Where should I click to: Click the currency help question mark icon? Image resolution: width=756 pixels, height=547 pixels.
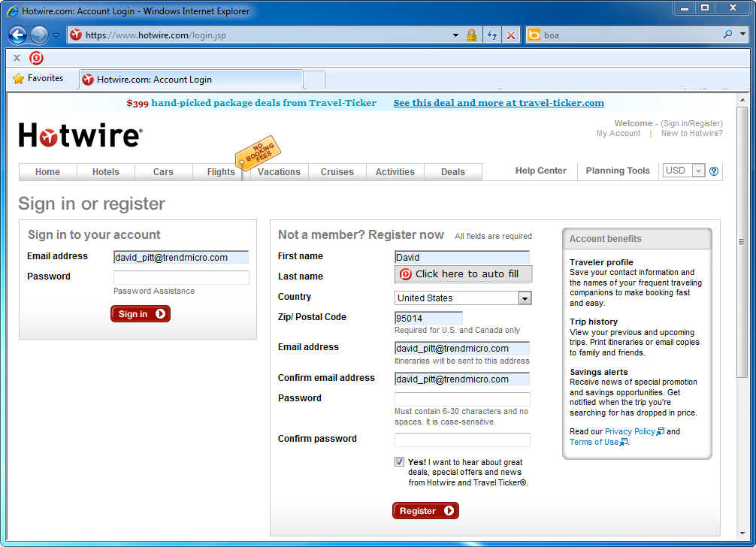(x=714, y=171)
